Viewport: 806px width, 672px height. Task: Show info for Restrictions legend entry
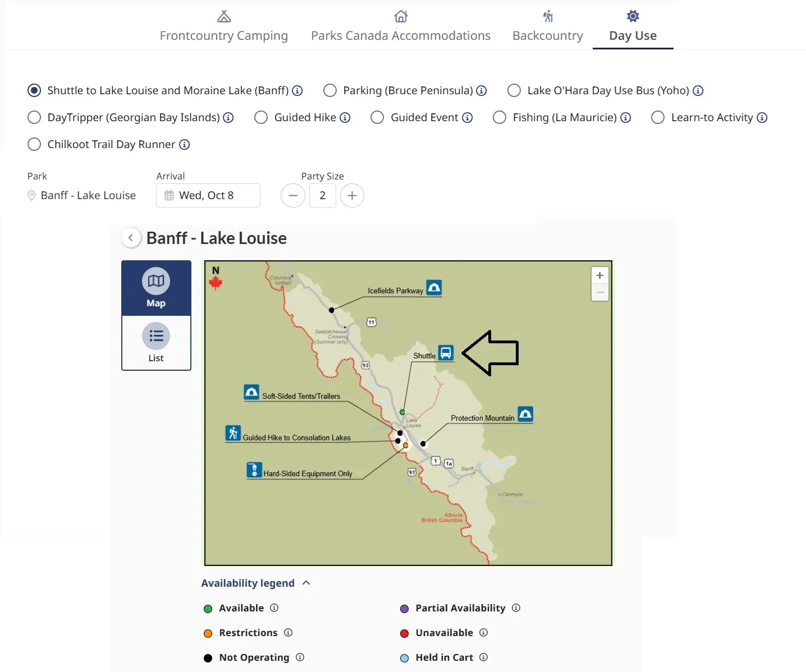(288, 633)
